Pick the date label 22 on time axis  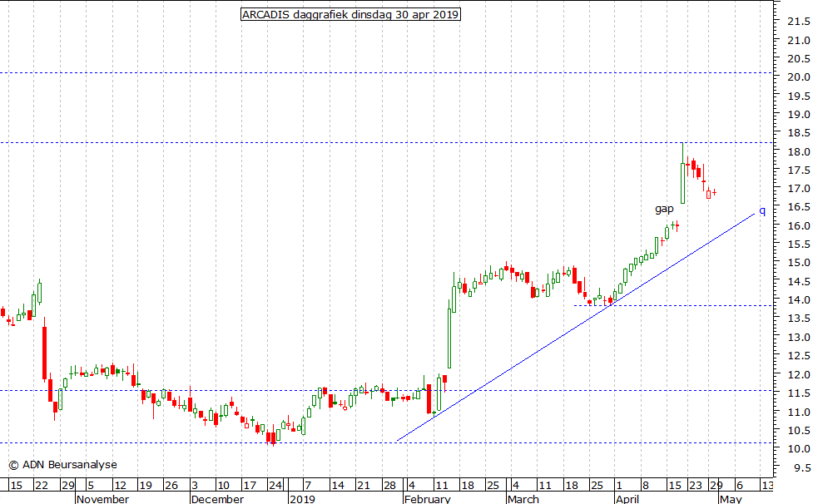[x=42, y=486]
